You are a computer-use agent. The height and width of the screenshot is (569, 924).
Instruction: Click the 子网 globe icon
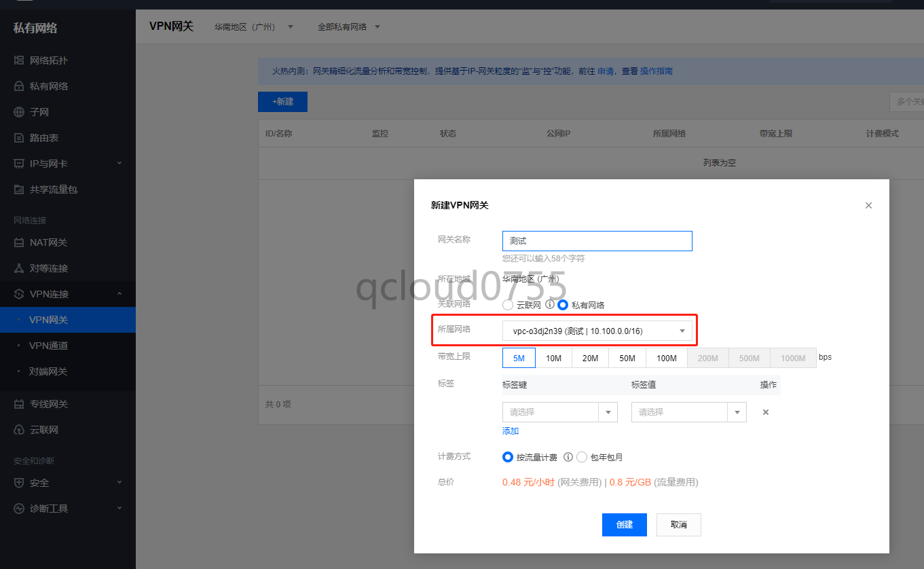(x=19, y=112)
